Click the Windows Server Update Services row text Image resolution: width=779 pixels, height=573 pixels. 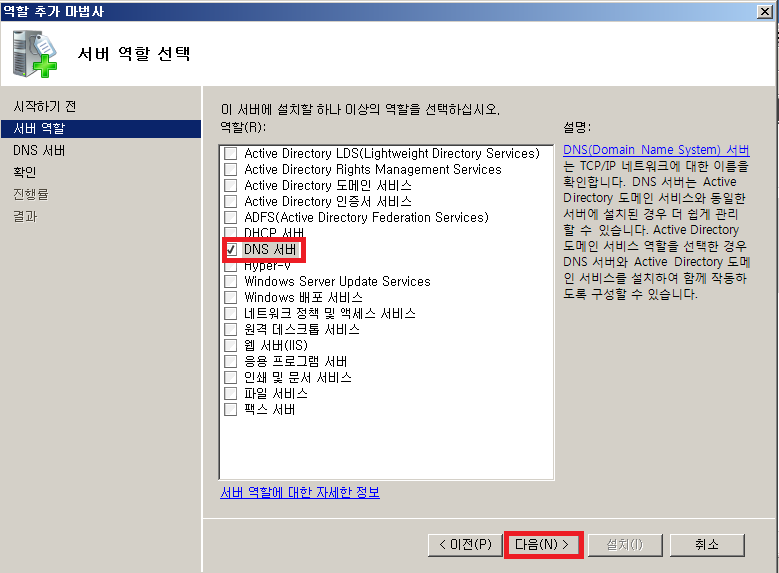pyautogui.click(x=337, y=281)
